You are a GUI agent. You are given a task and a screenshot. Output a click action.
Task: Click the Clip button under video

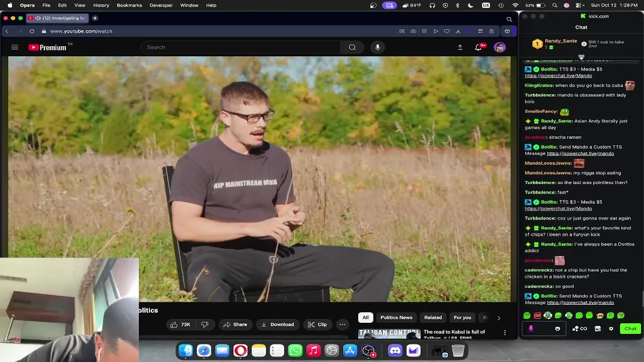click(317, 324)
